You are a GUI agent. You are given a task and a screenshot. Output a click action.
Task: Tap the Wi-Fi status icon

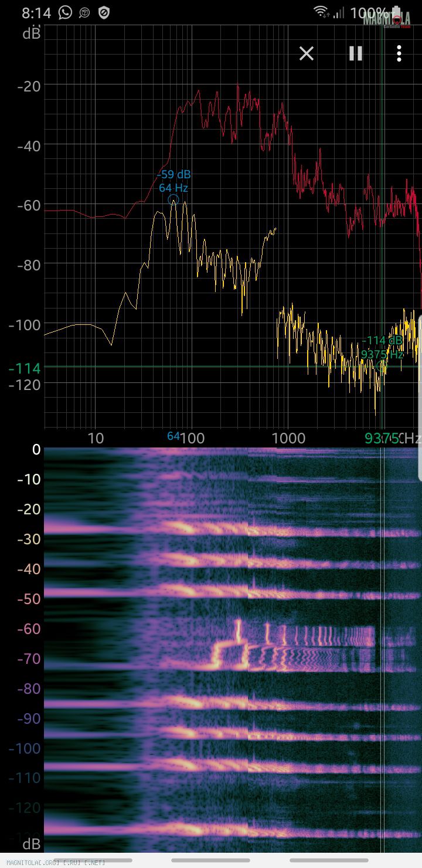coord(321,12)
